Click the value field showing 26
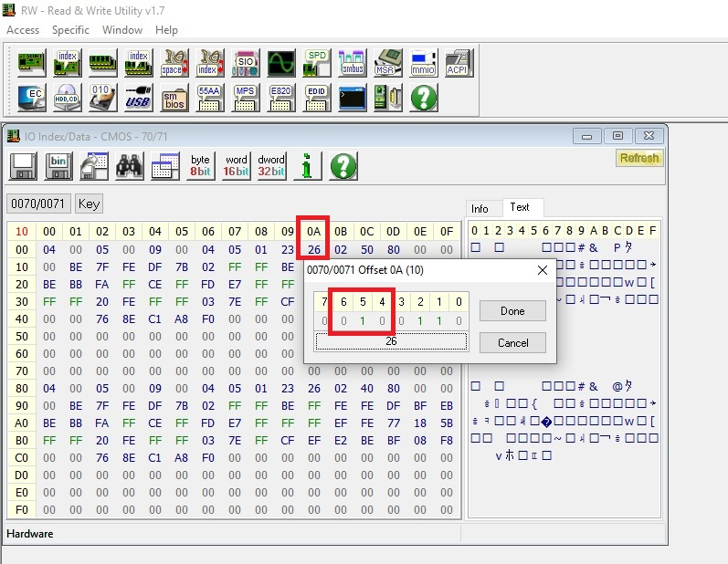Image resolution: width=728 pixels, height=564 pixels. pyautogui.click(x=391, y=341)
